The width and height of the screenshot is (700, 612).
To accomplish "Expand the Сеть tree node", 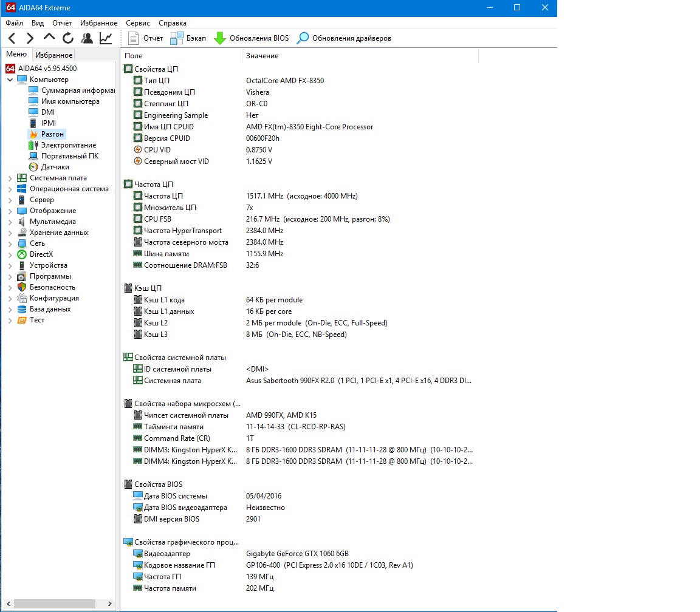I will (x=10, y=243).
